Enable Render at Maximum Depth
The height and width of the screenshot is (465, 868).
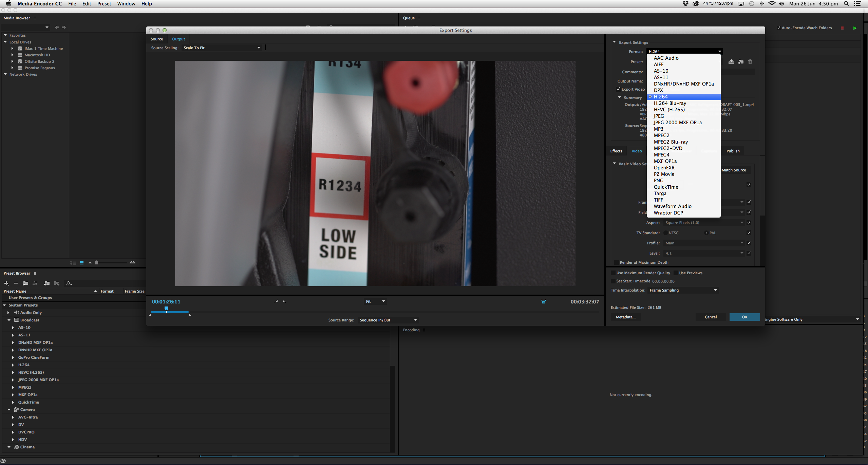pos(616,262)
